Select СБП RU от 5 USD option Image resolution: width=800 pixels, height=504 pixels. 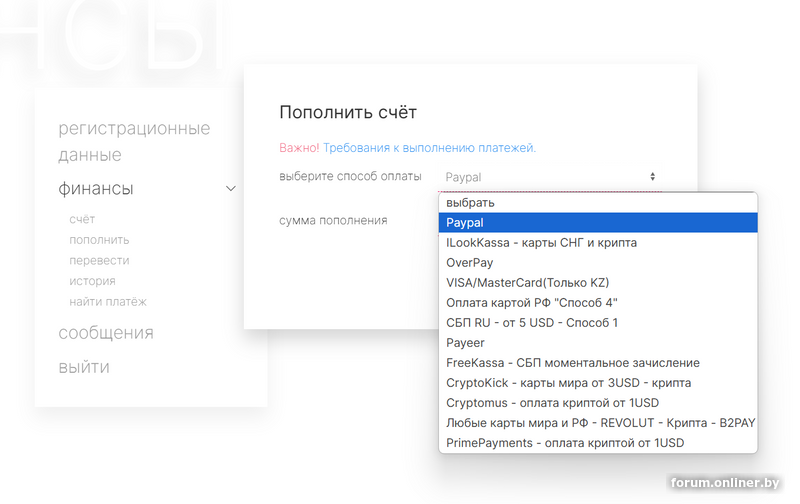pos(532,323)
